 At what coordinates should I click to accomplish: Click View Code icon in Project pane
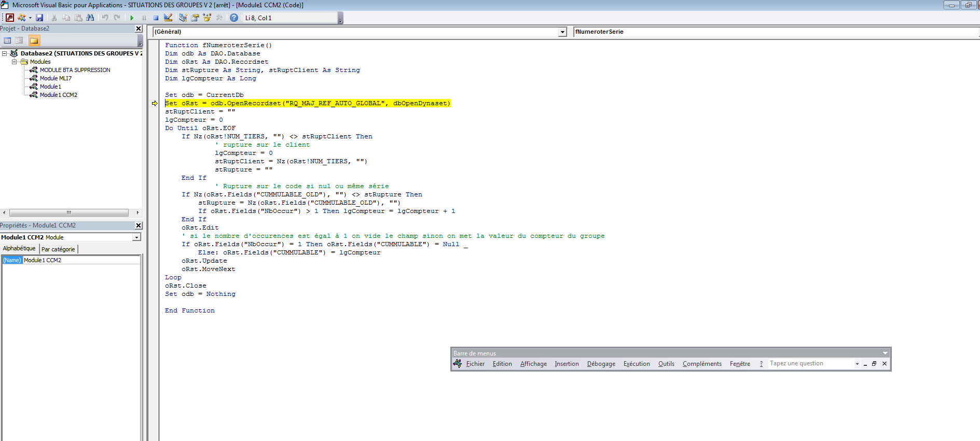(7, 40)
